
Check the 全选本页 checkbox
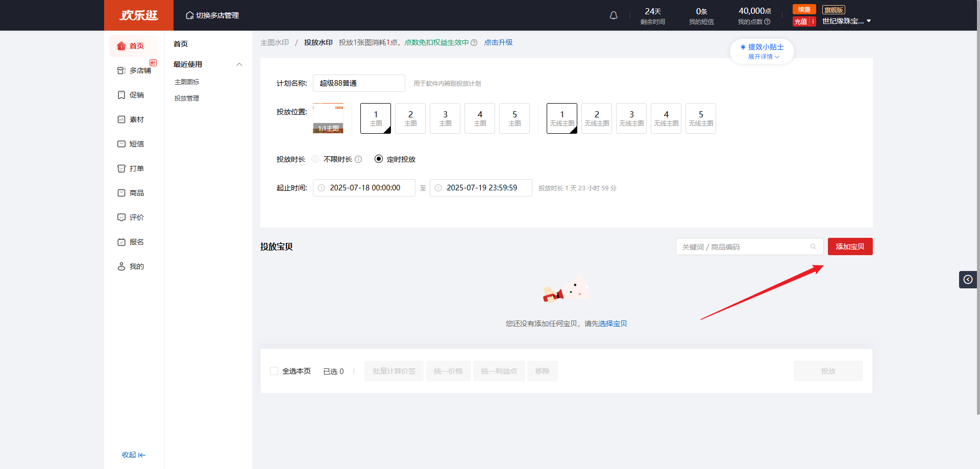274,371
